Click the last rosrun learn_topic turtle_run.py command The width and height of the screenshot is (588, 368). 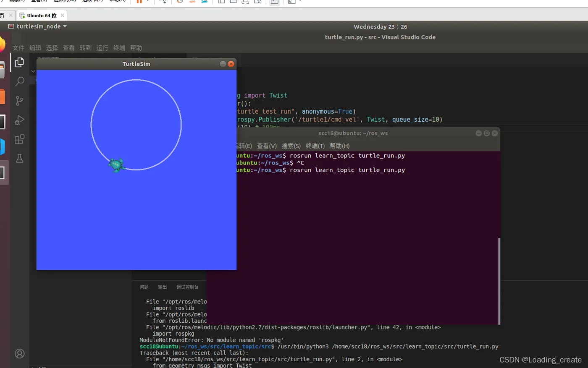347,170
